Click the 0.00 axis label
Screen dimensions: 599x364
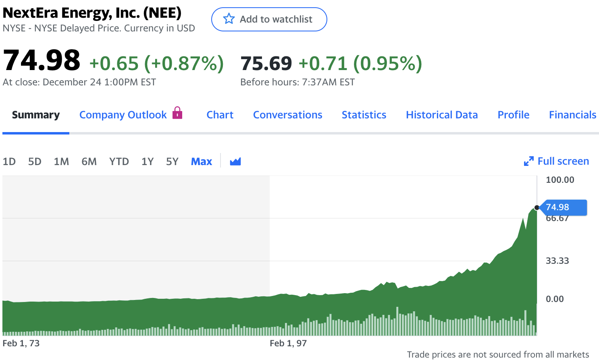pos(555,299)
